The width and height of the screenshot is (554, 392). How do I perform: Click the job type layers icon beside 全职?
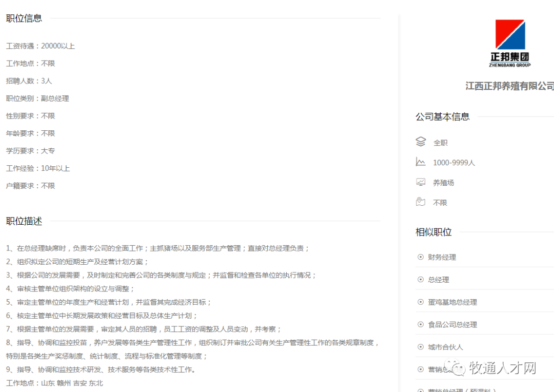coord(421,142)
